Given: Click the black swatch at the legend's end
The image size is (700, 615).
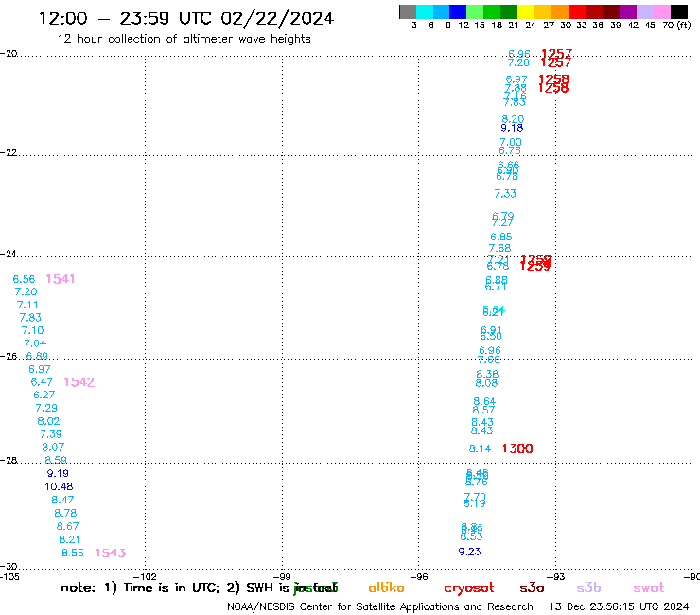Looking at the screenshot, I should 679,11.
